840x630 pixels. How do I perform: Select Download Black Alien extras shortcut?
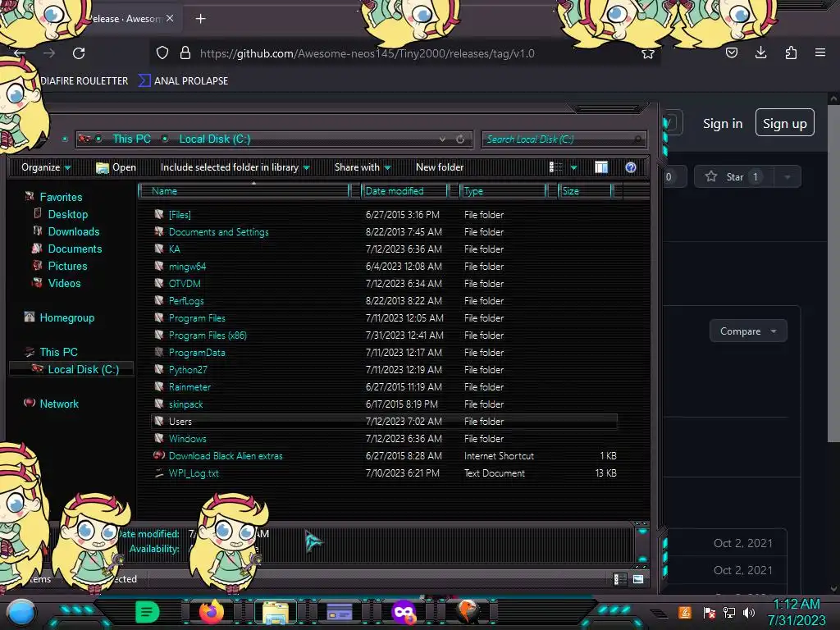click(x=226, y=456)
